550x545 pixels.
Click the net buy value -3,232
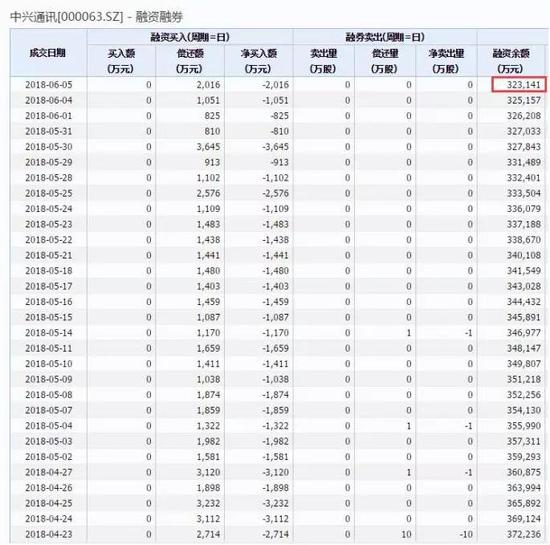(x=275, y=503)
